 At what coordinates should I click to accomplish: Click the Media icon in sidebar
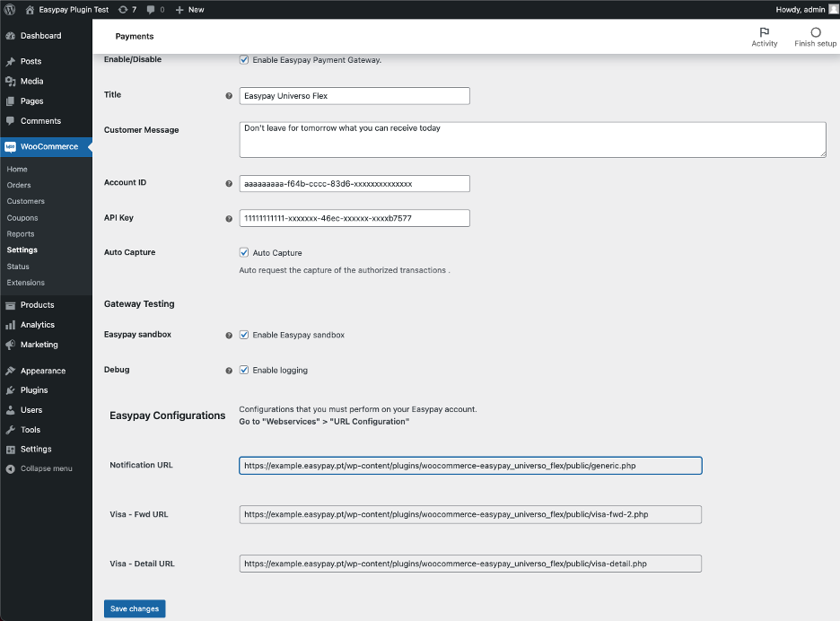10,82
